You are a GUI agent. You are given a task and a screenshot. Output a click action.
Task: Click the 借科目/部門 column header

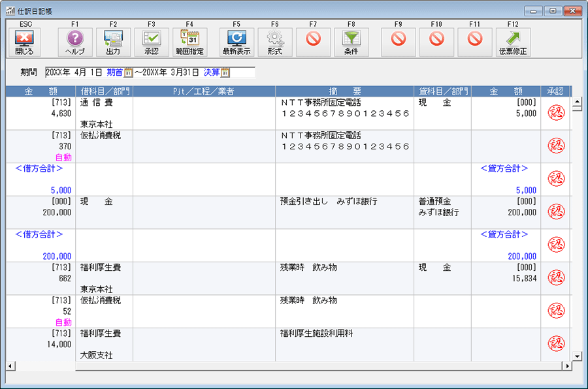[x=105, y=91]
